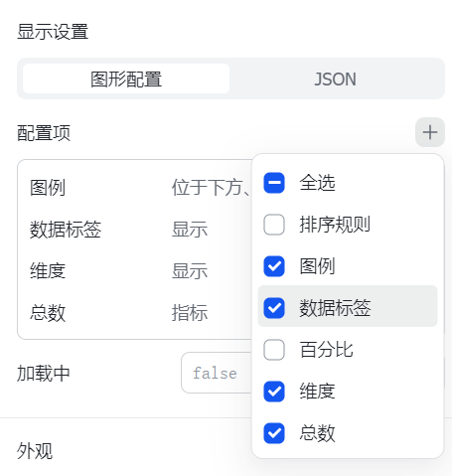Uncheck the 维度 checkbox

274,392
